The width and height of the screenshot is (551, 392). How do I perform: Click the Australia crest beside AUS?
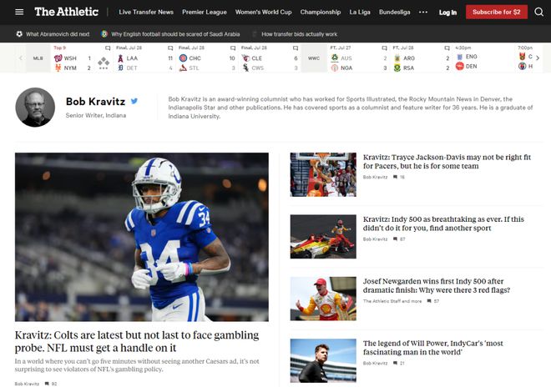[335, 58]
